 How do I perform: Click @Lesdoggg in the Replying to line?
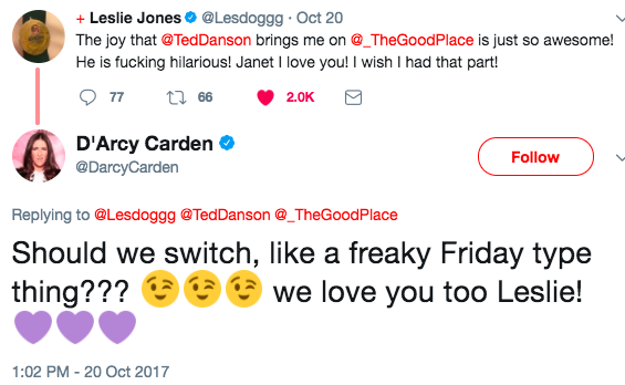pyautogui.click(x=135, y=215)
